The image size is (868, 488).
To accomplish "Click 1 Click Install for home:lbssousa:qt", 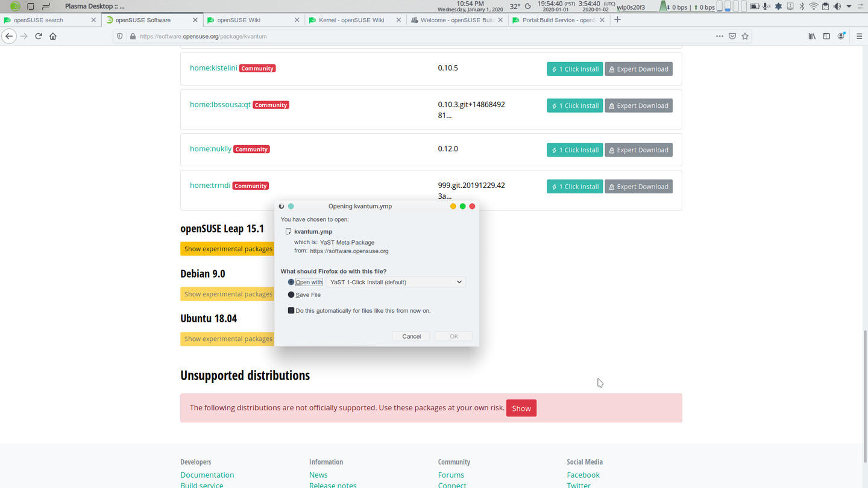I will click(x=575, y=105).
